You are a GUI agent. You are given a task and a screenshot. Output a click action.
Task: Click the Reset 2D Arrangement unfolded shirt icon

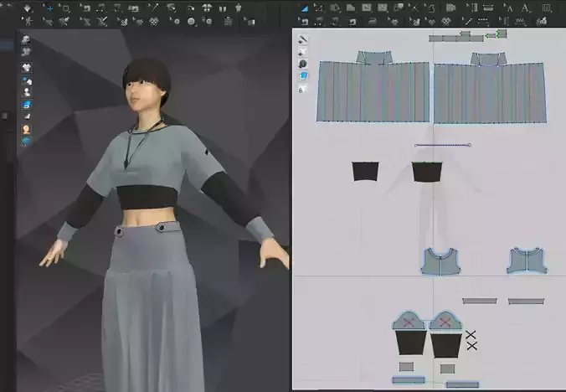[x=207, y=8]
